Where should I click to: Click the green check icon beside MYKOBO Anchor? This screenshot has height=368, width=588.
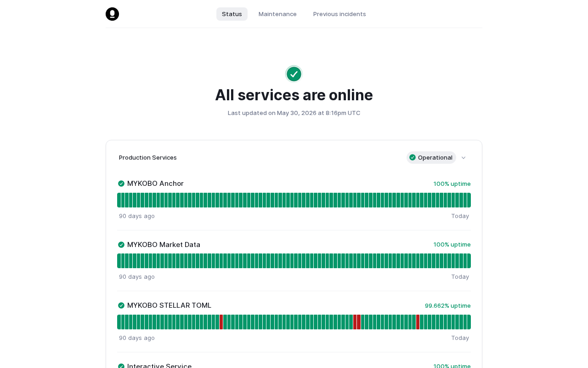[121, 184]
